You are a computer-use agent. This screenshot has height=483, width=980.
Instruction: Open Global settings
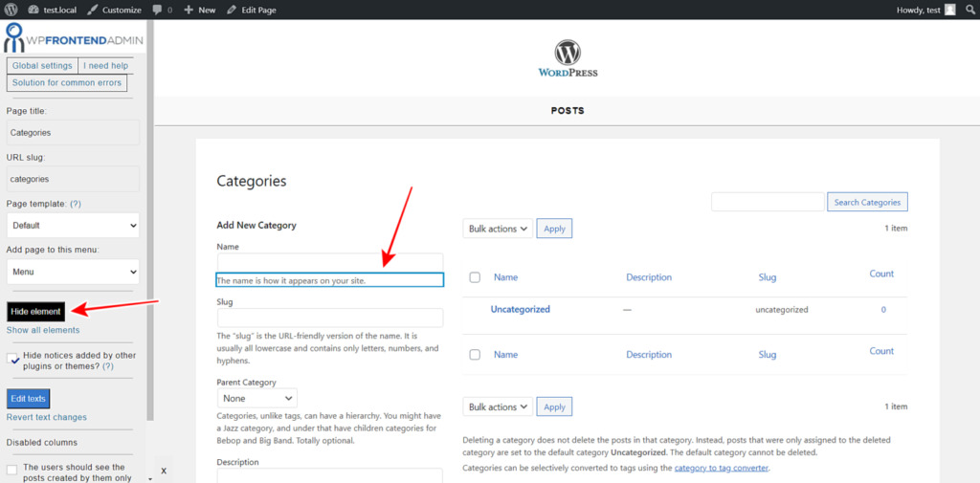(42, 66)
